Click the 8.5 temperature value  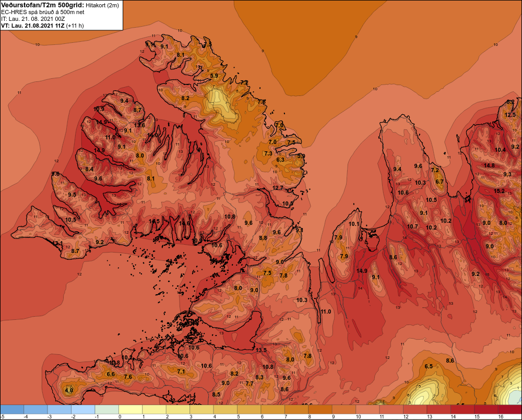pos(216,394)
